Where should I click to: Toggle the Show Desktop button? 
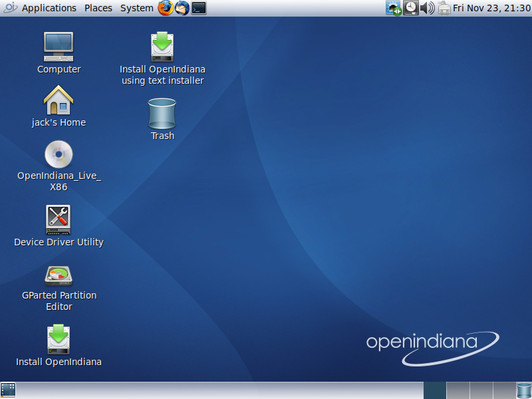click(x=8, y=390)
